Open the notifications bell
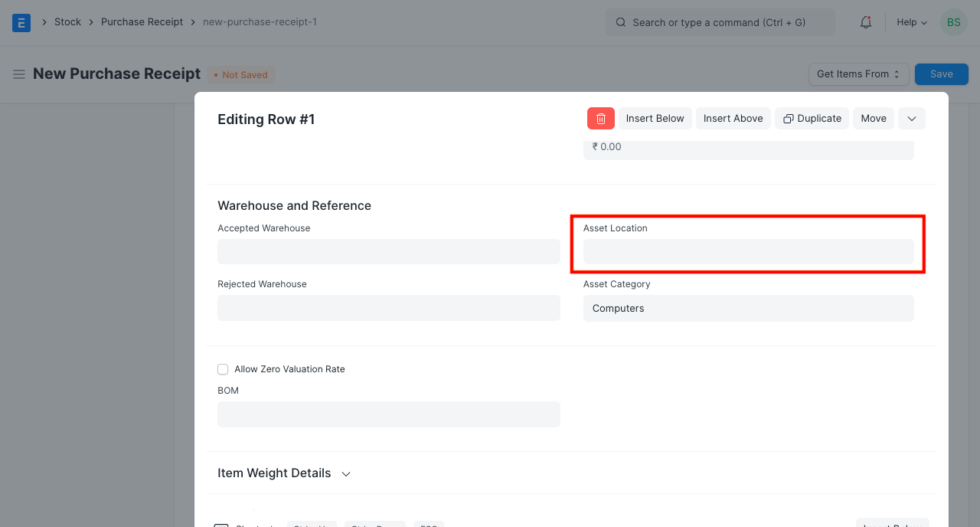Viewport: 980px width, 527px height. pos(866,22)
